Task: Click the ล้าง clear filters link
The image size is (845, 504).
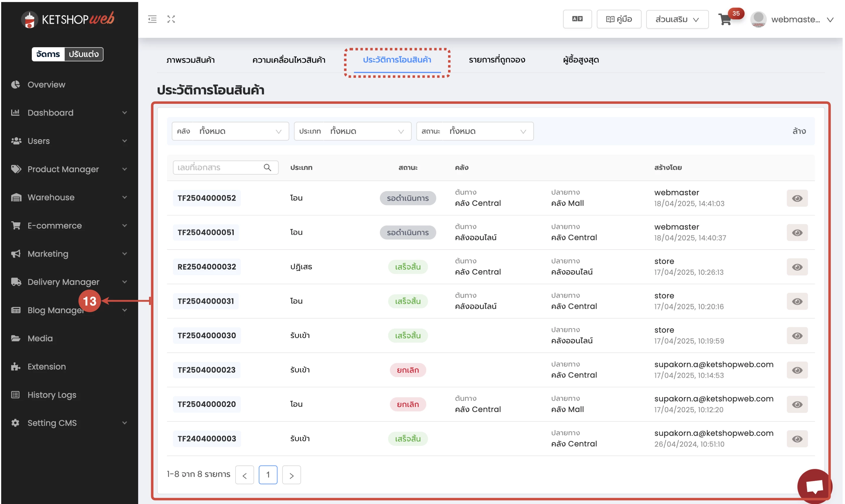Action: 799,132
